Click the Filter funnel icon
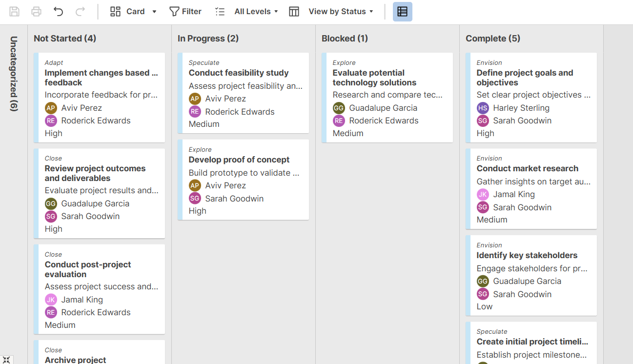 pyautogui.click(x=174, y=12)
